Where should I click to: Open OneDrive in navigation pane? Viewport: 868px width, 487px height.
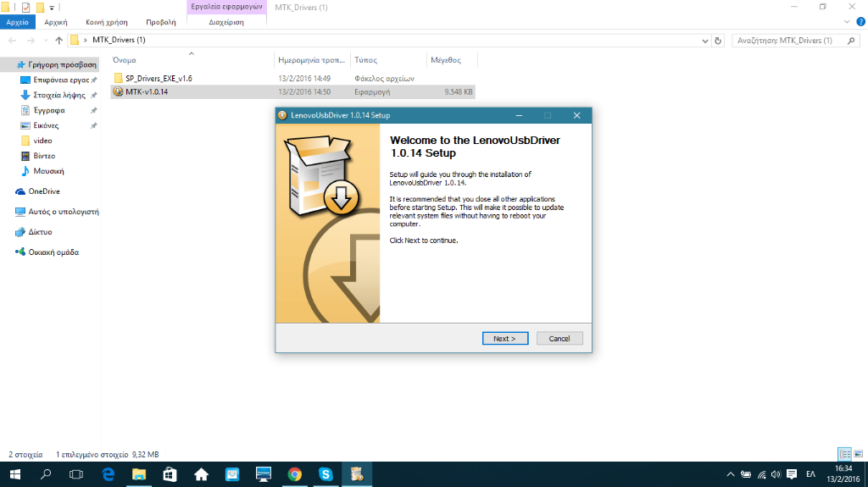point(44,191)
